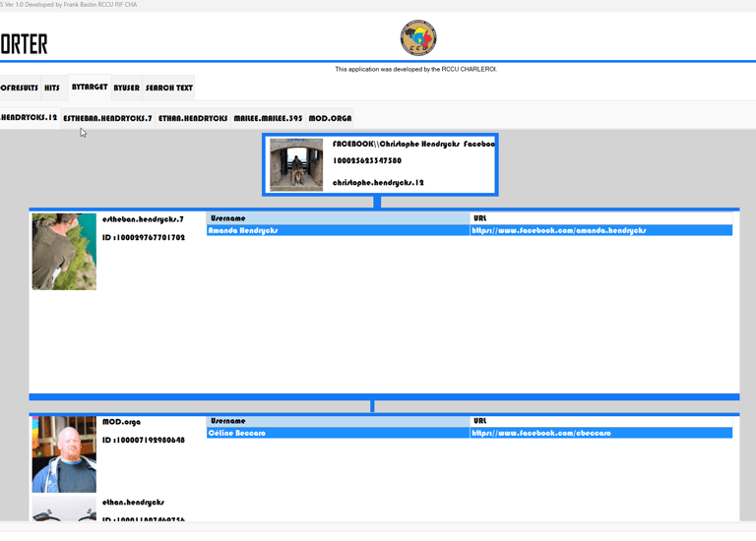Click URL column header in MOD.orga table
Screen dimensions: 756x541
click(x=600, y=421)
